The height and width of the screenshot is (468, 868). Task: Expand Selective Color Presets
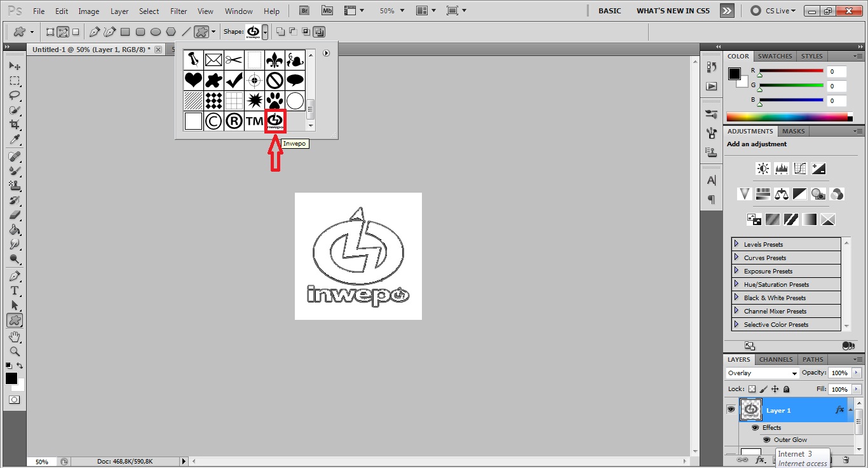coord(736,324)
